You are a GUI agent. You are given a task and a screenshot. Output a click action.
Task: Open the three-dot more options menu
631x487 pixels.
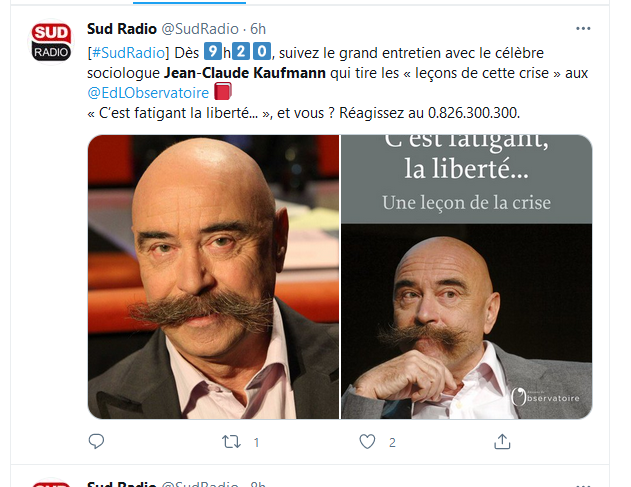point(583,29)
